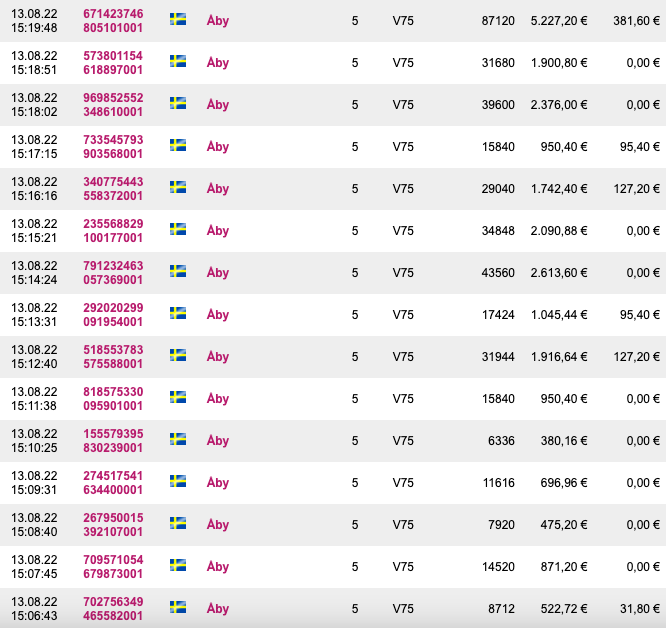
Task: Click Aby link in 15:07:45 row
Action: tap(217, 567)
